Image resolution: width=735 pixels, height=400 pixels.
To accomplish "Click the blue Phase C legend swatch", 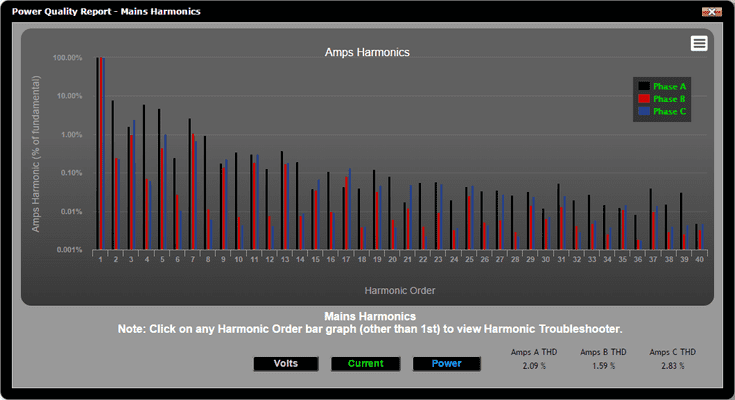I will [644, 111].
